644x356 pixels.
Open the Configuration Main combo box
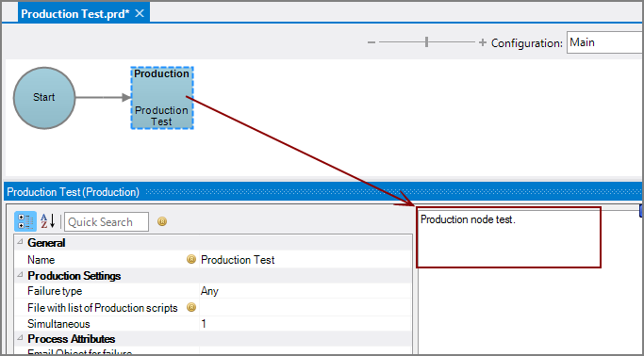(x=605, y=42)
